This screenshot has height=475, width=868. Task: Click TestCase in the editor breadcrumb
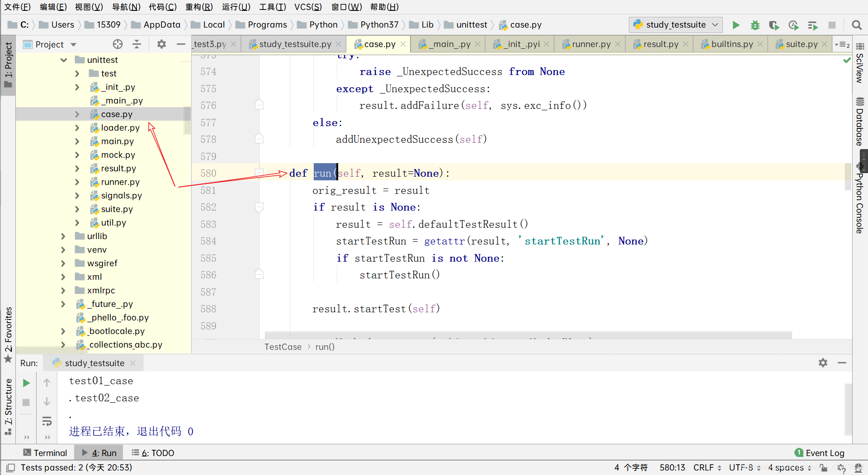(x=283, y=347)
